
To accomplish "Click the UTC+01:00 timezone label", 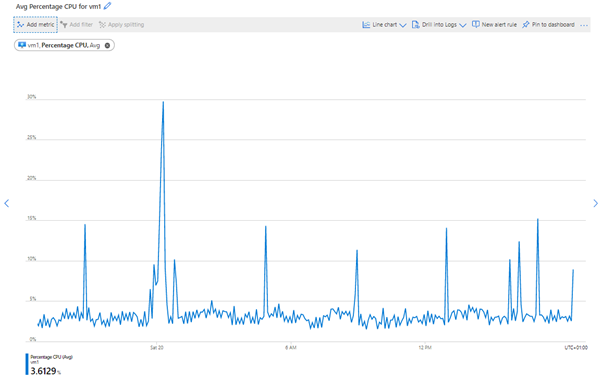I will point(576,348).
